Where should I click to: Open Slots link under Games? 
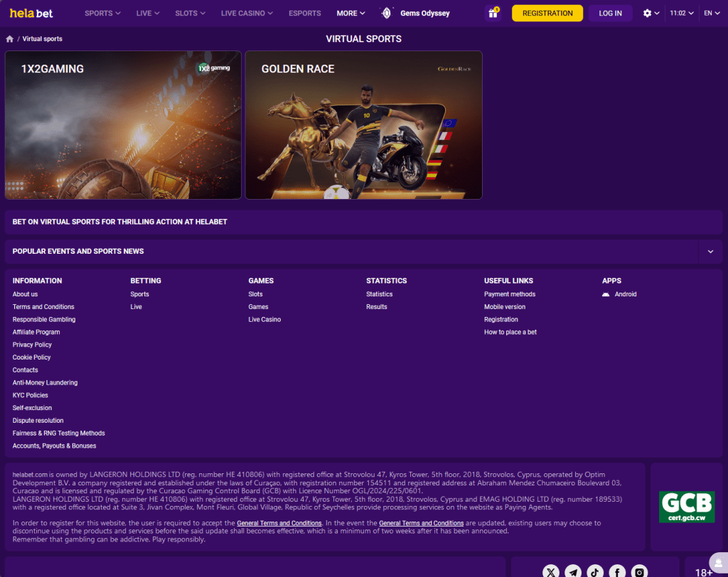pyautogui.click(x=255, y=294)
